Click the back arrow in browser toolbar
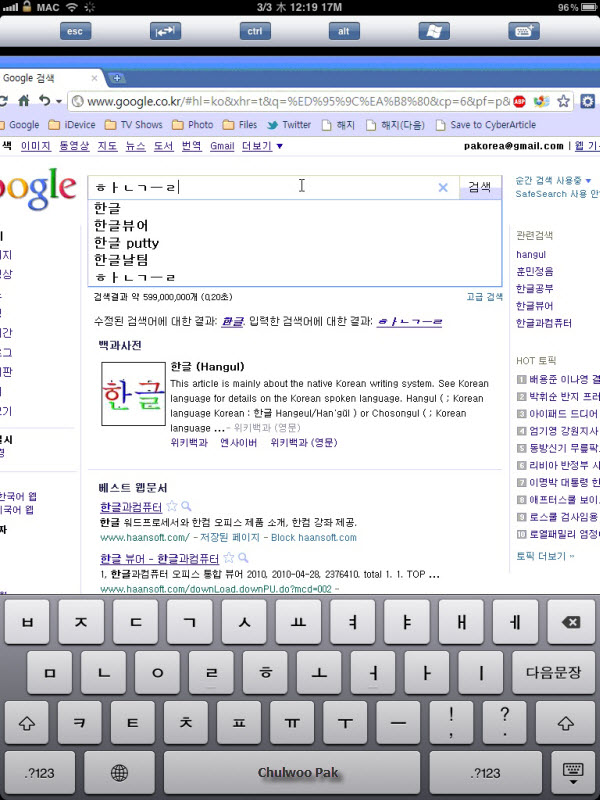600x800 pixels. click(44, 101)
